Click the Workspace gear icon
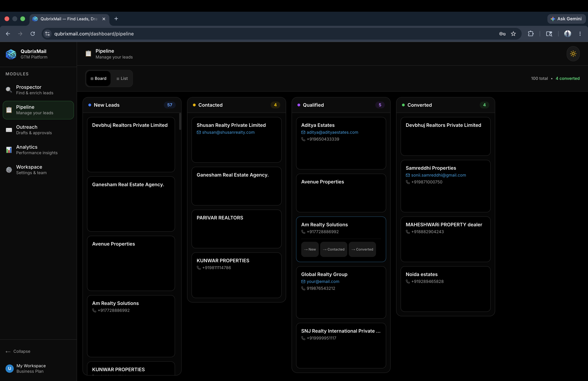 pos(9,170)
